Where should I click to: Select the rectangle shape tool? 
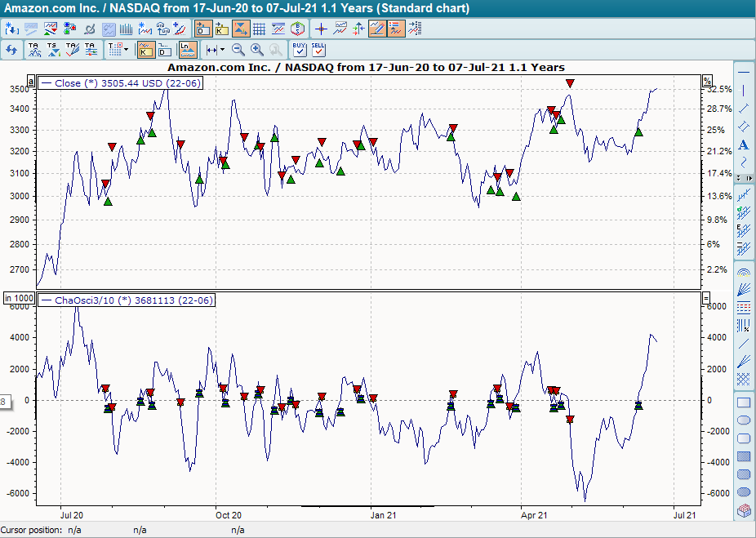pyautogui.click(x=744, y=402)
